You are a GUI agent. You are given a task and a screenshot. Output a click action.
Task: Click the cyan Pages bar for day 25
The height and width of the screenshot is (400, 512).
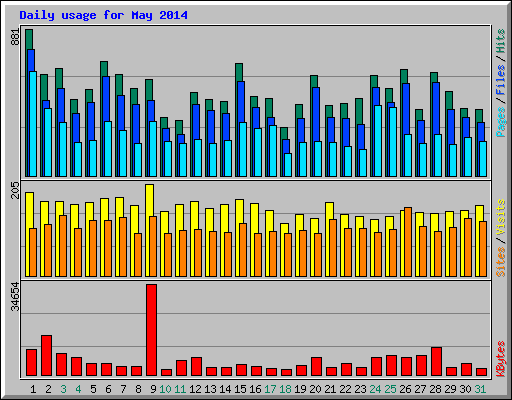pyautogui.click(x=393, y=142)
